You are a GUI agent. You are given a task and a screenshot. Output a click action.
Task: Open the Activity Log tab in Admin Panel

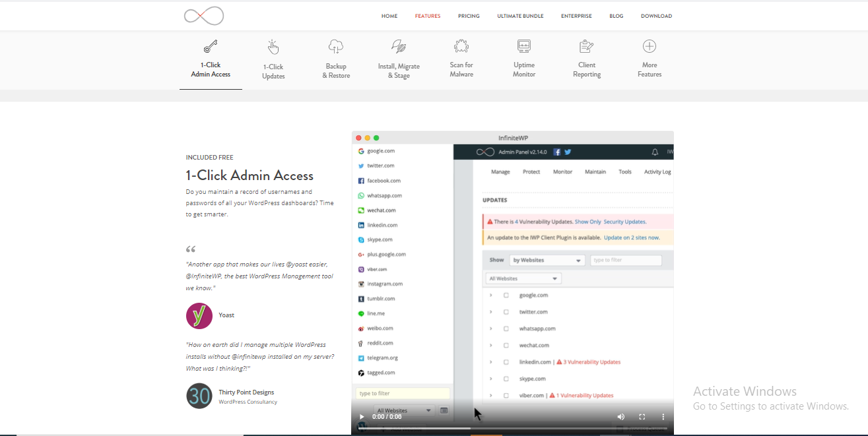(x=657, y=172)
